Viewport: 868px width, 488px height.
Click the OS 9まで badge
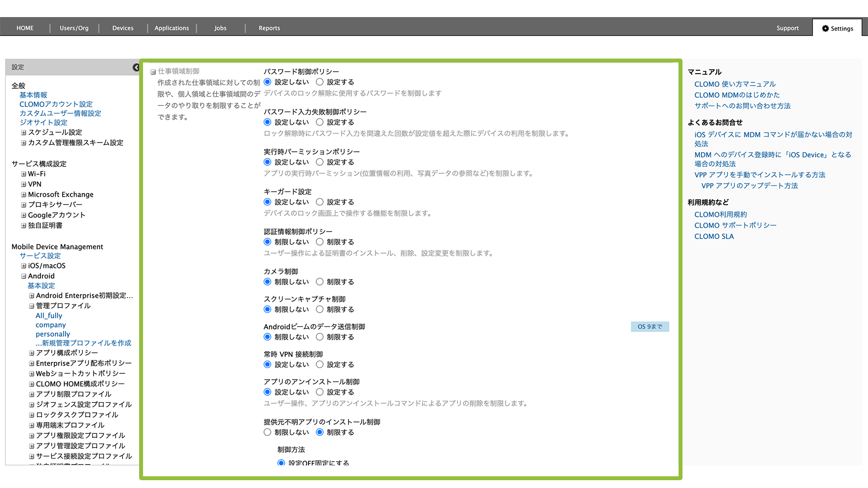(x=649, y=326)
